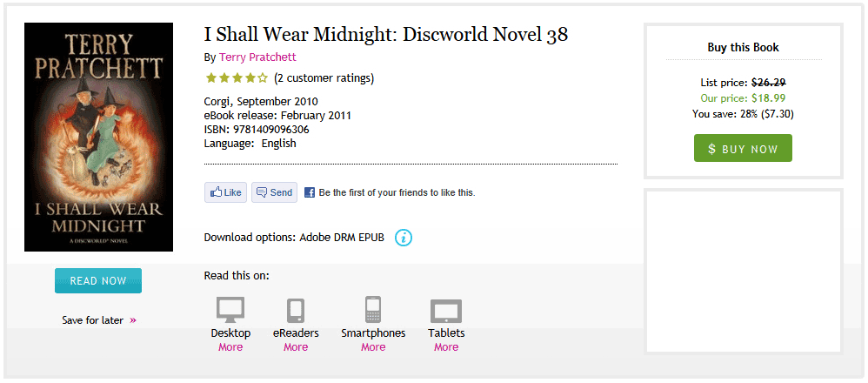This screenshot has width=868, height=383.
Task: Open More link under eReaders
Action: (x=296, y=347)
